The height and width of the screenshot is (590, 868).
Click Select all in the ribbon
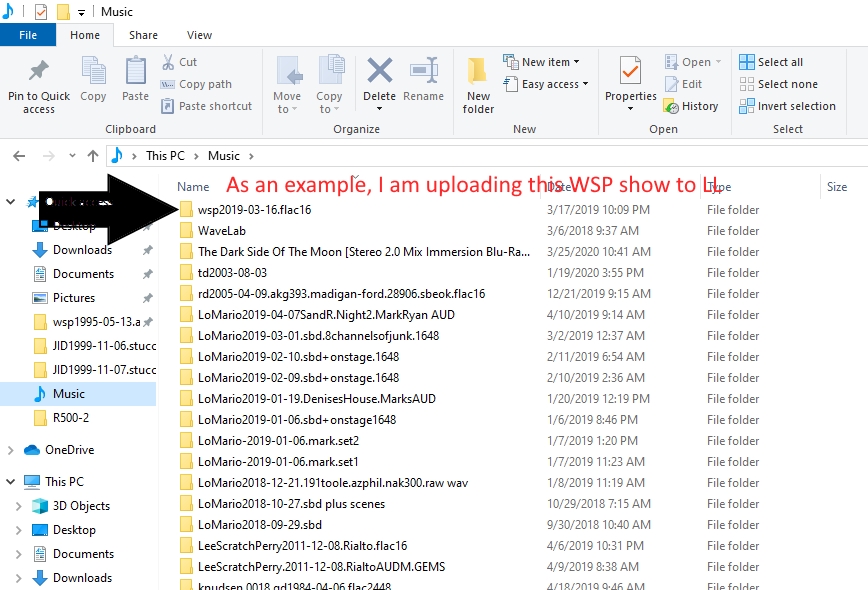click(x=771, y=62)
